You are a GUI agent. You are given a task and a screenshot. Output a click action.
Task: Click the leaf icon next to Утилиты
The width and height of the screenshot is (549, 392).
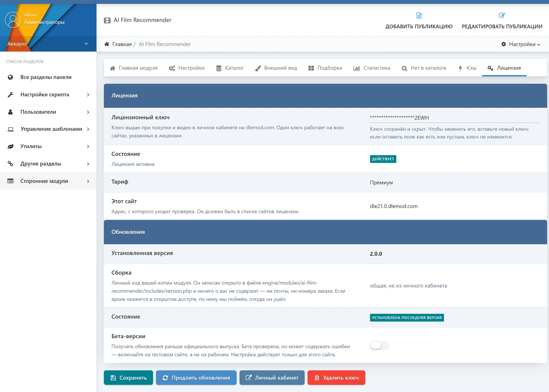pos(11,147)
